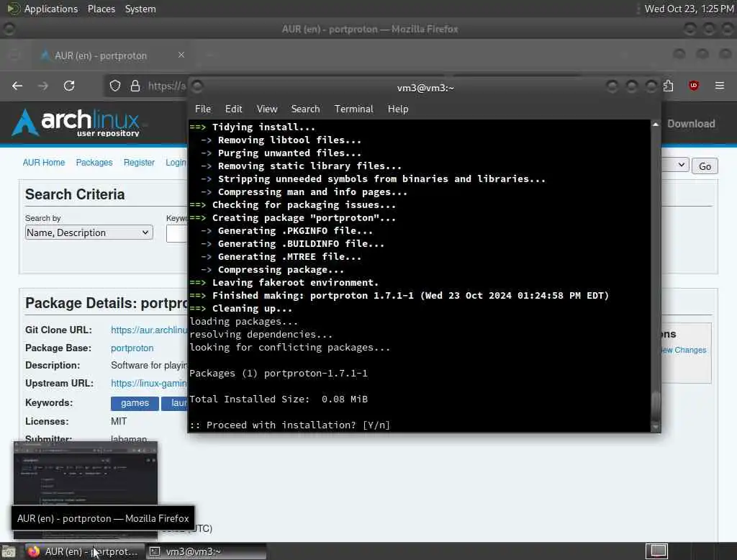Click the Login link
This screenshot has height=560, width=737.
click(176, 162)
